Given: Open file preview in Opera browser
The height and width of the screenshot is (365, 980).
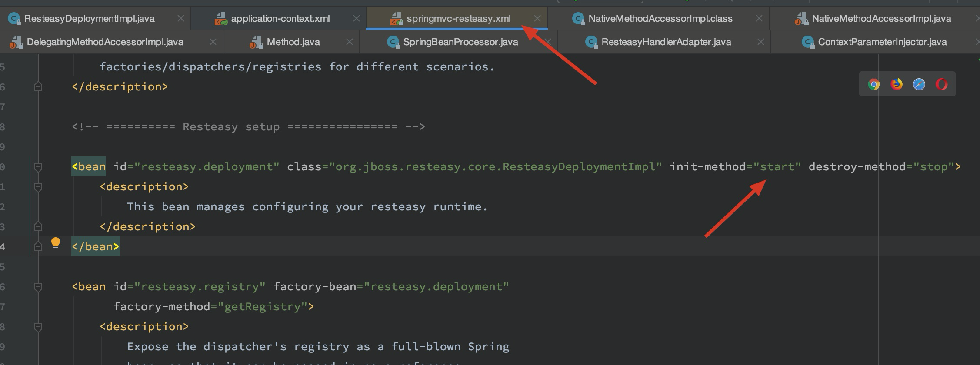Looking at the screenshot, I should point(941,84).
